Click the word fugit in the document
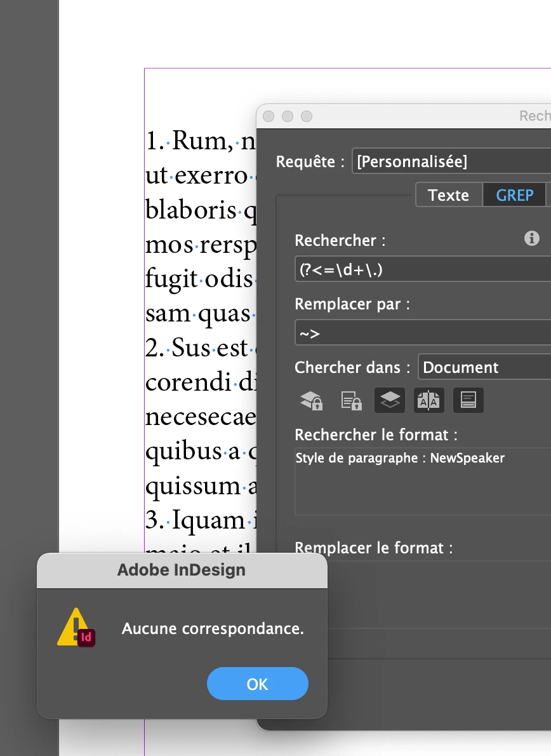 click(x=171, y=279)
